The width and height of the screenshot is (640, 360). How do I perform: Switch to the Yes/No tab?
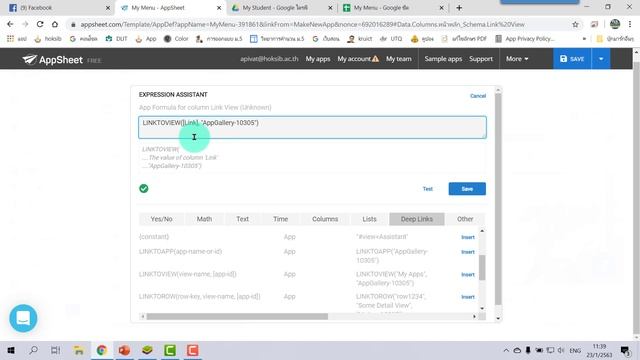point(161,219)
